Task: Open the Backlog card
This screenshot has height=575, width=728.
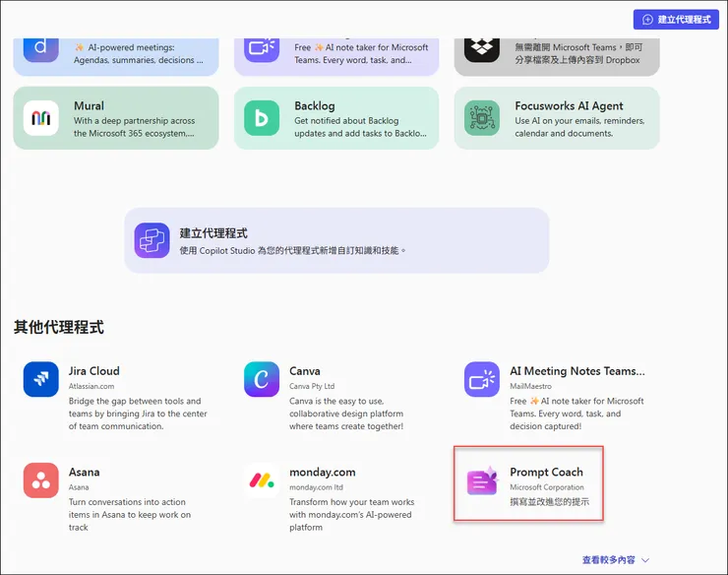Action: coord(336,118)
